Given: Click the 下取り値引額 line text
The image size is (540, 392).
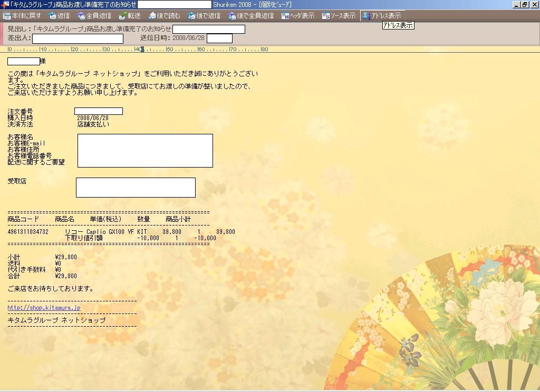Looking at the screenshot, I should click(84, 238).
